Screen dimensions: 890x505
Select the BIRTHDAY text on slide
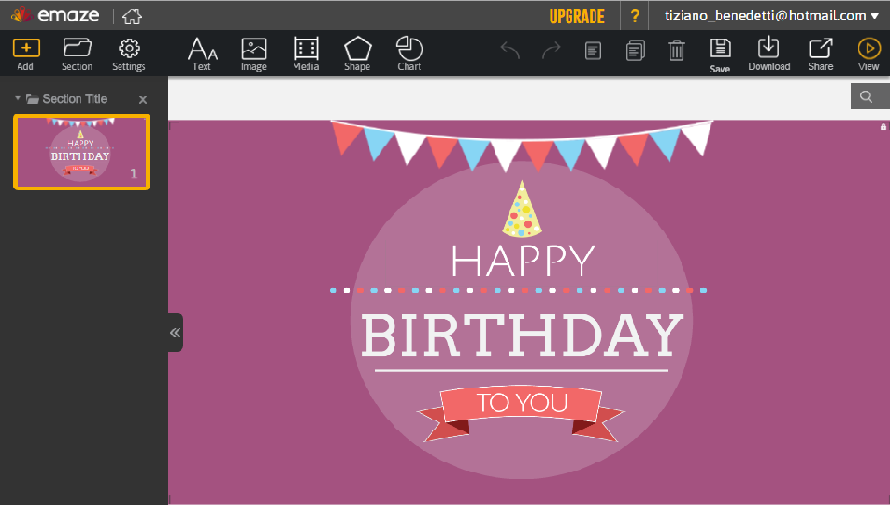[x=522, y=335]
